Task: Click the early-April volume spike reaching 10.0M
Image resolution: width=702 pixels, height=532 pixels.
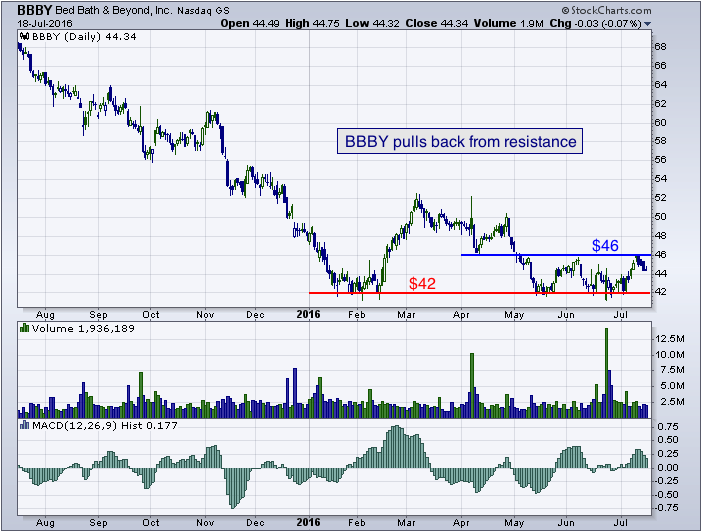Action: (x=472, y=386)
